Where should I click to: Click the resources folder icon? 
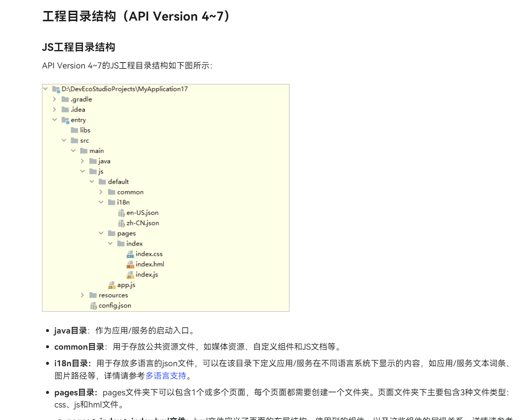pos(93,295)
